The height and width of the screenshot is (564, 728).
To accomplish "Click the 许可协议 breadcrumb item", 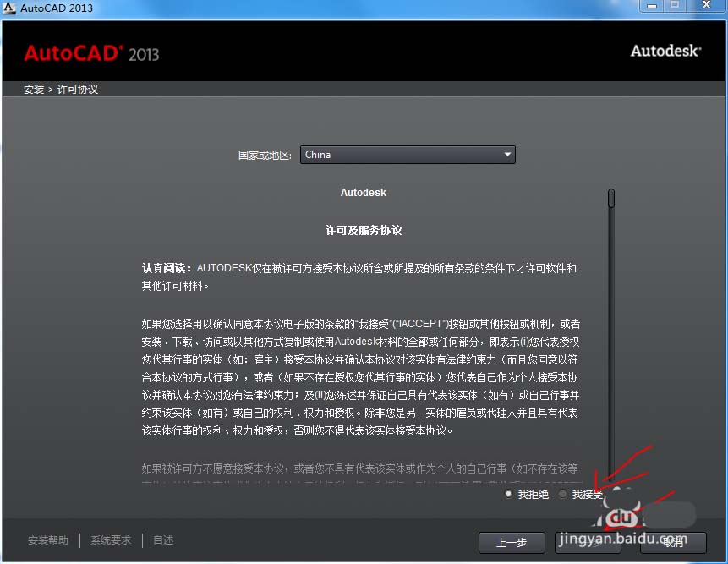I will (78, 89).
